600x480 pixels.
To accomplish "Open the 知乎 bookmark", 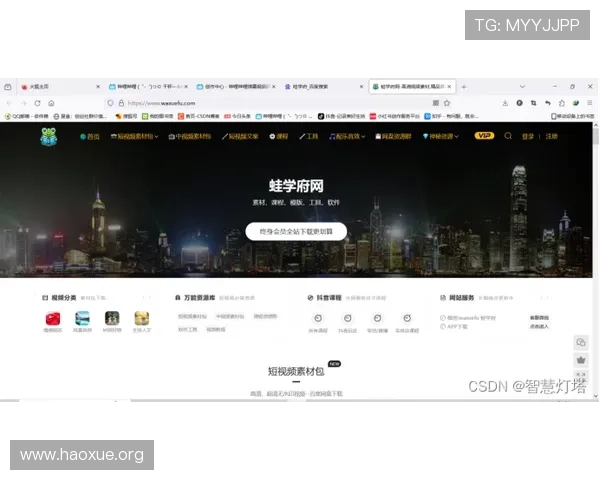I will 451,116.
